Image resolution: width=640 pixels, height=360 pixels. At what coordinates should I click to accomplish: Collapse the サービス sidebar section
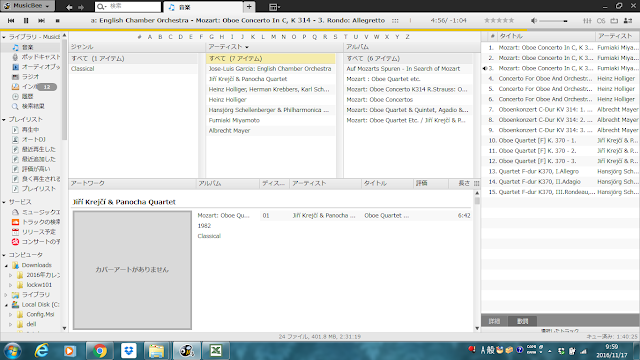4,202
